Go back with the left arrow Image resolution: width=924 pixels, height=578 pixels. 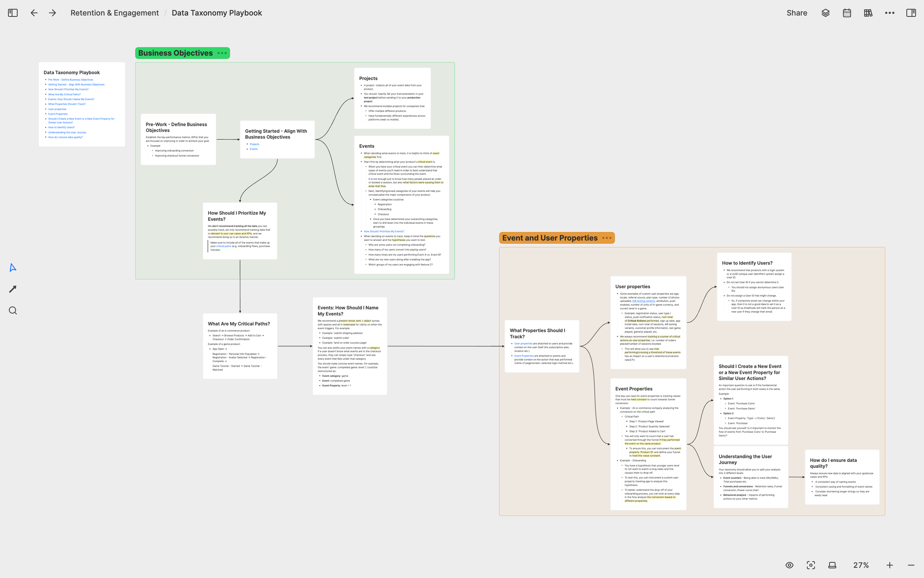point(34,13)
